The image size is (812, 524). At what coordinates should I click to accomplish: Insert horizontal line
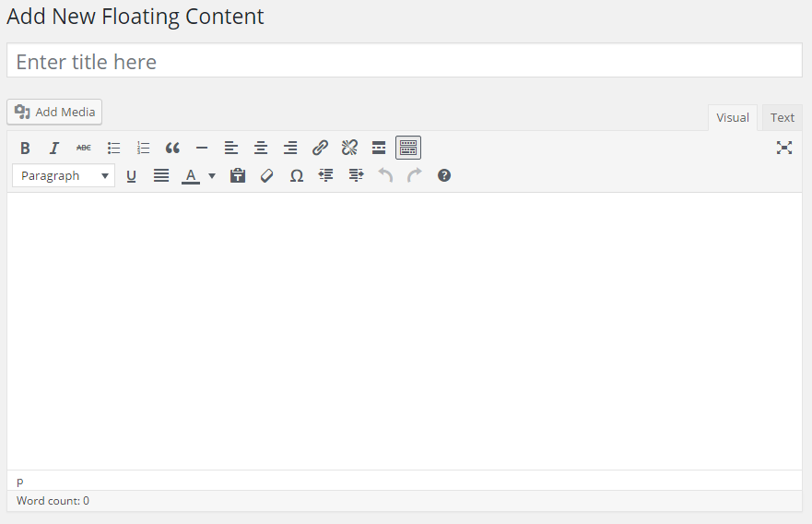tap(202, 148)
